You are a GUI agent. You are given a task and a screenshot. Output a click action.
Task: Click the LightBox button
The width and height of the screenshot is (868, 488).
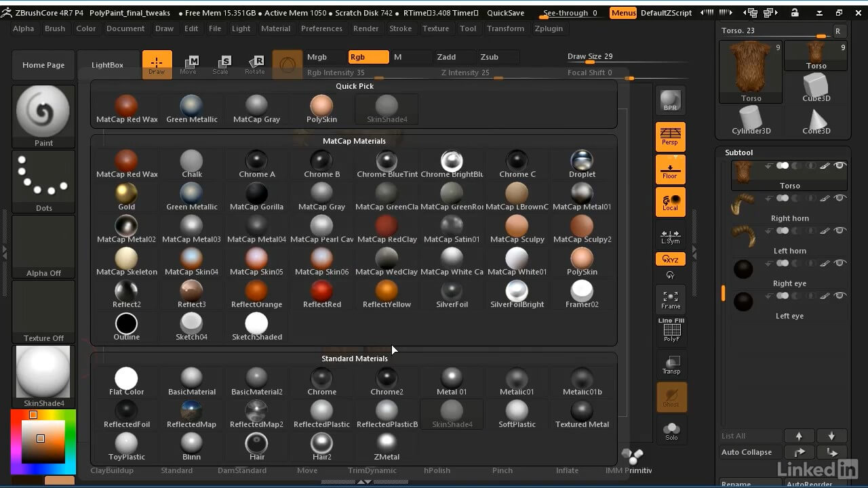[x=107, y=65]
